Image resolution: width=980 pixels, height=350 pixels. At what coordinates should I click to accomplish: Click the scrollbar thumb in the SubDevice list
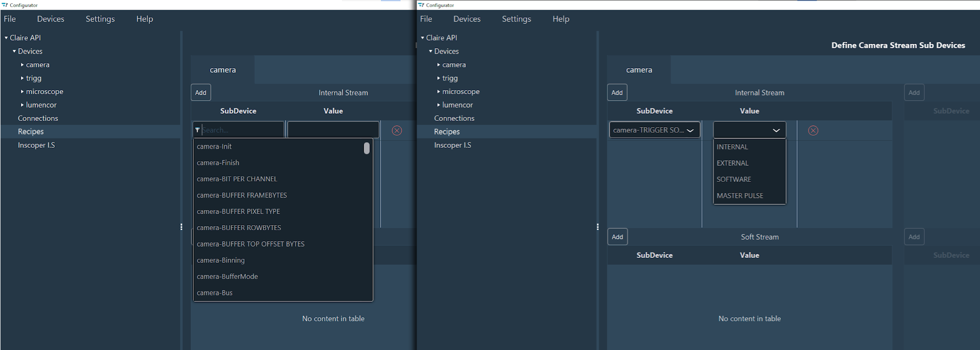pyautogui.click(x=366, y=148)
